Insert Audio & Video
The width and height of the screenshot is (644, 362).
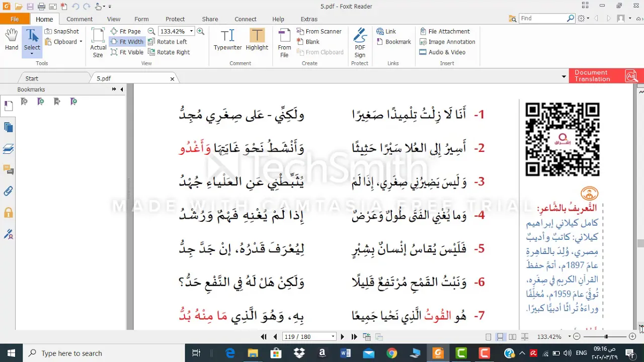442,52
